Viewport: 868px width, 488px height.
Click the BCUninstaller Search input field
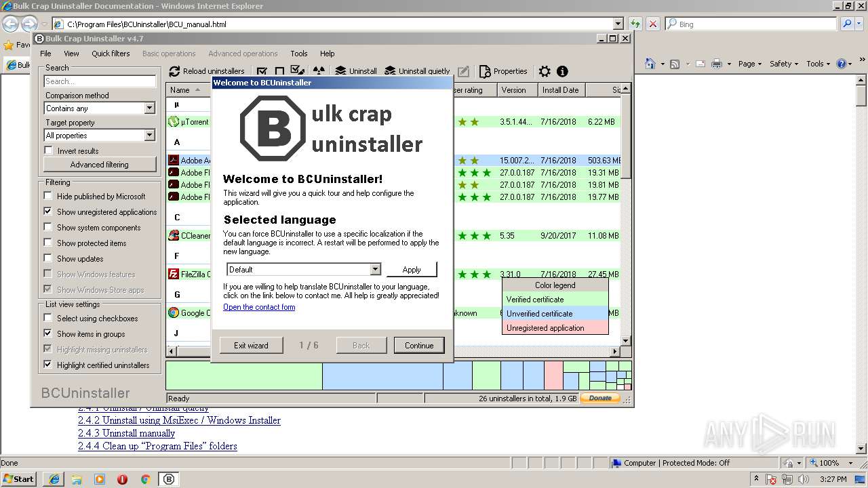coord(100,81)
